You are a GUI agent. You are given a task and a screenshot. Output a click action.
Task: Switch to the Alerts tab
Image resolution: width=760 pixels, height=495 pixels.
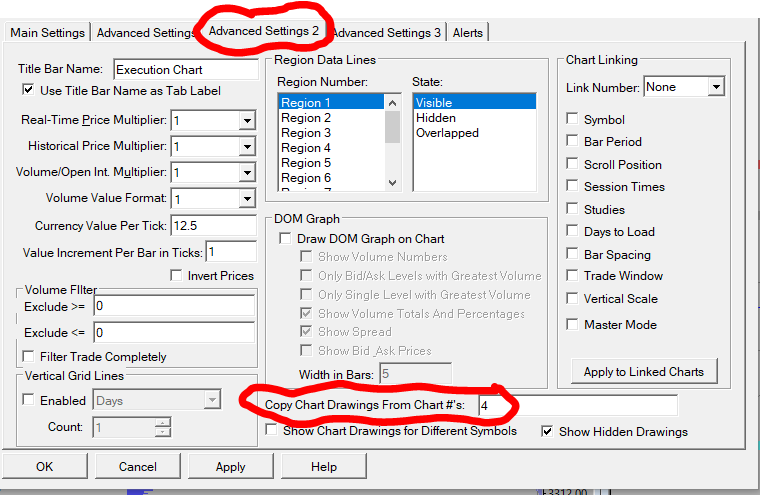468,33
